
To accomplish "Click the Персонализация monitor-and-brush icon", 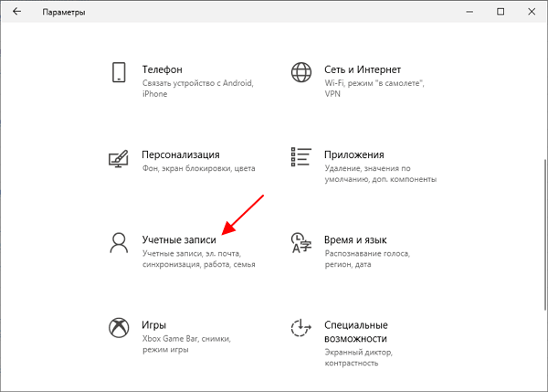I will coord(119,159).
